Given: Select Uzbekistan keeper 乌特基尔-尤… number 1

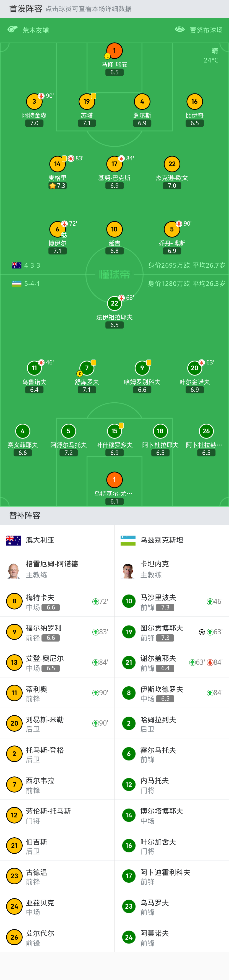Looking at the screenshot, I should pos(114,480).
